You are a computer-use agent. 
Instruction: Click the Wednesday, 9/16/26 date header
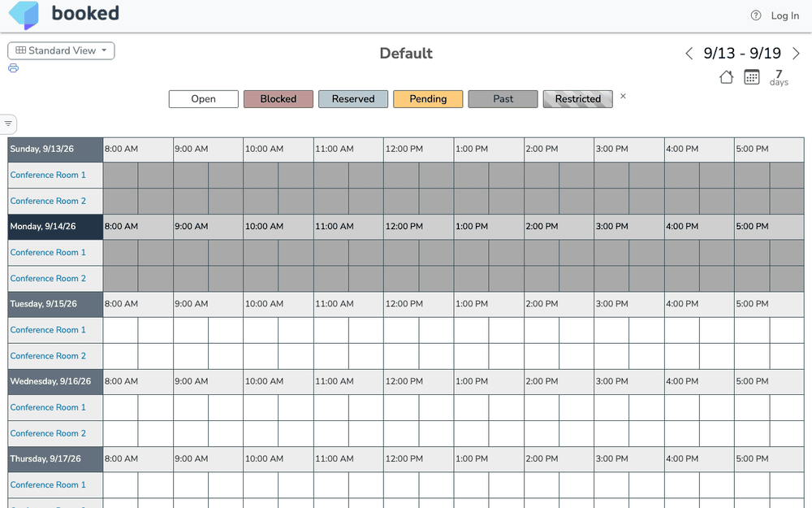point(55,381)
